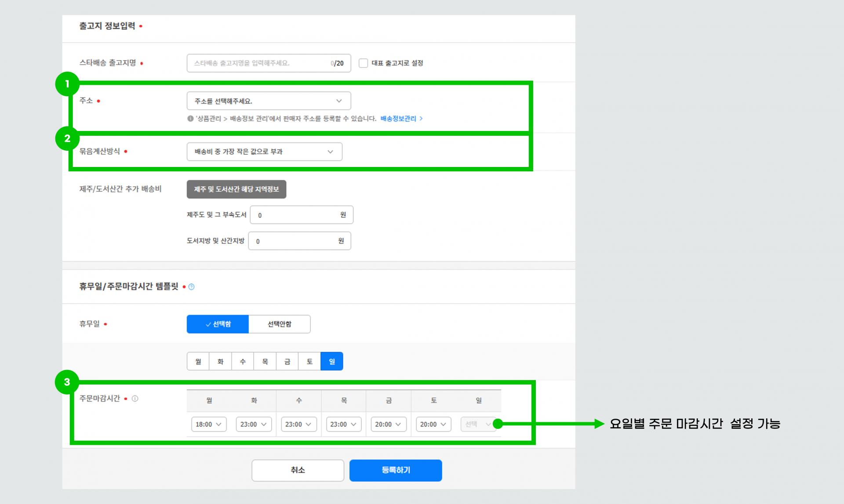Check the 대표 출고지로 설정 checkbox
The width and height of the screenshot is (844, 504).
tap(363, 63)
